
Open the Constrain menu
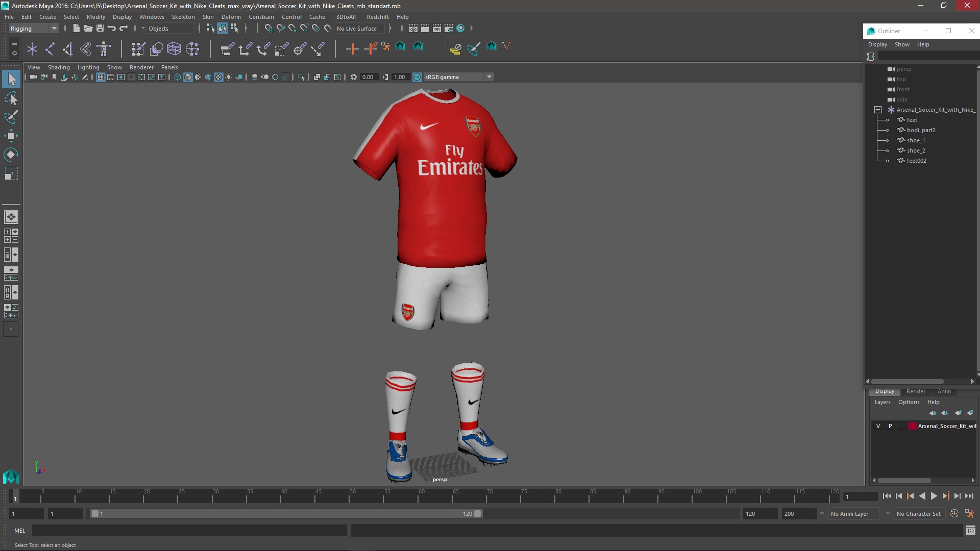click(261, 17)
